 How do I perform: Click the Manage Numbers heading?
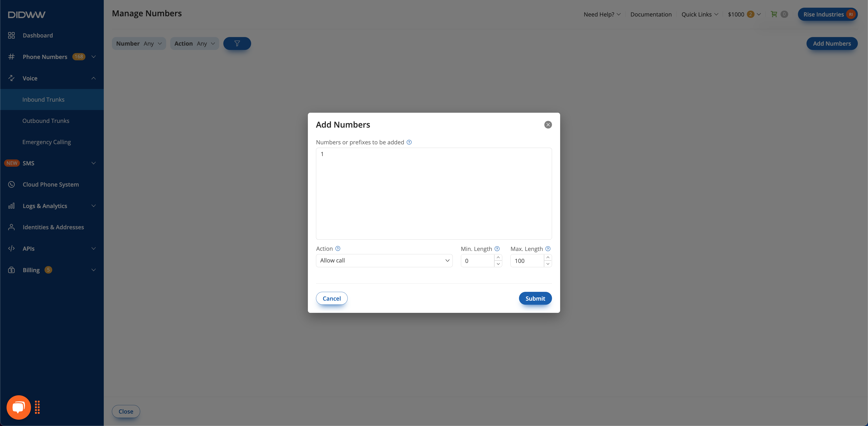tap(146, 14)
